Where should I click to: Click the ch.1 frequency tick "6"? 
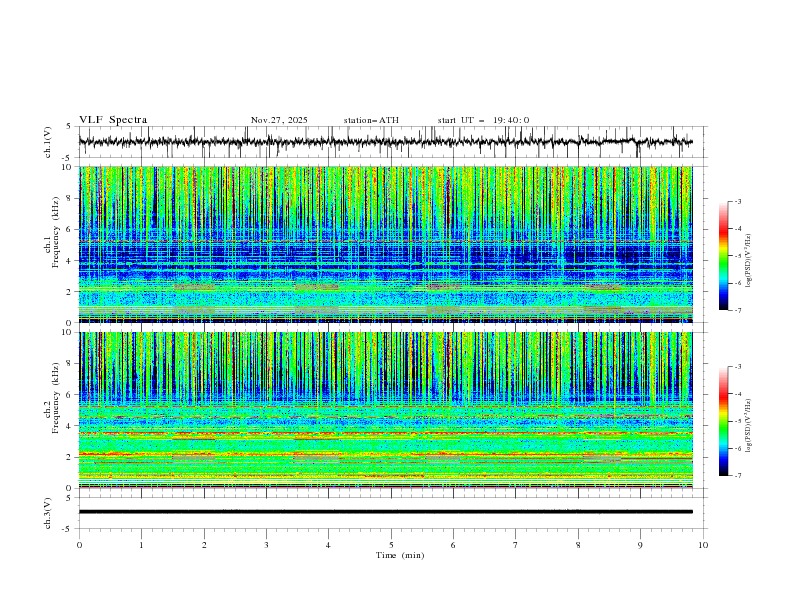[70, 229]
